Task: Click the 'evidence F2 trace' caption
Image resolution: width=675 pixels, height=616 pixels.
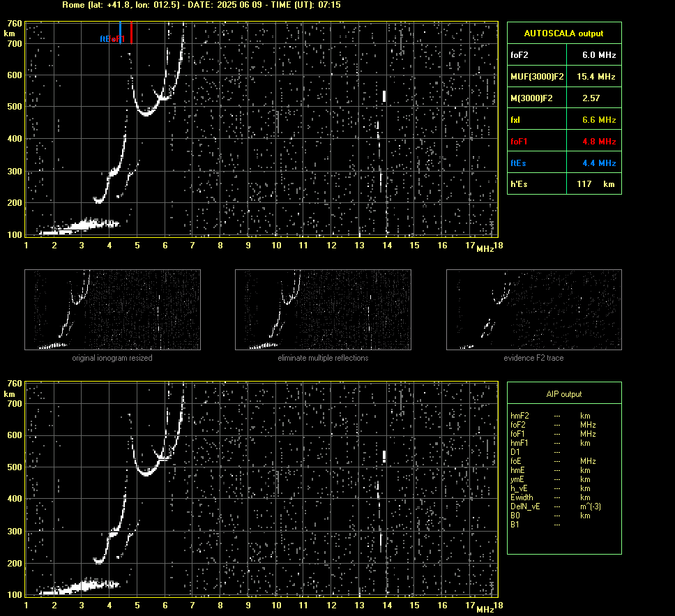Action: (x=534, y=358)
